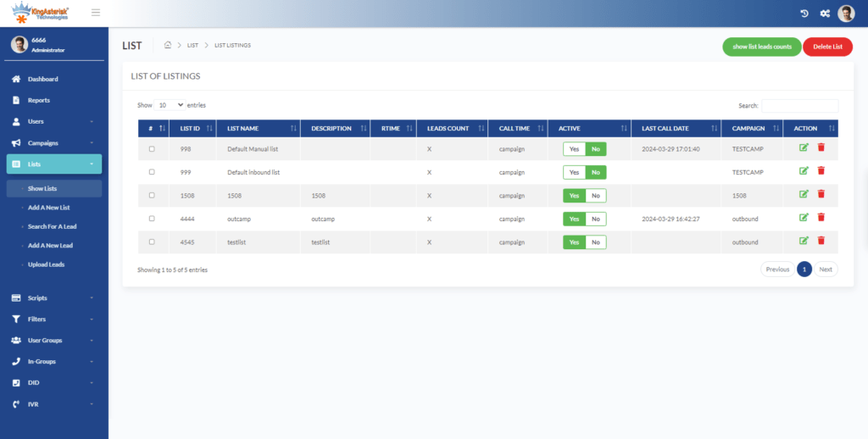868x439 pixels.
Task: Check the checkbox for list 4545
Action: pos(152,242)
